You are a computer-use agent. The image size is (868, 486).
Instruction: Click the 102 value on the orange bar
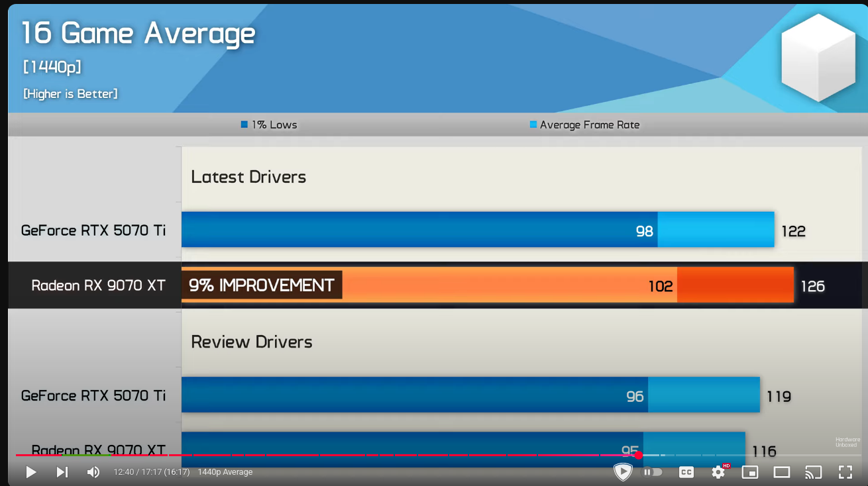pyautogui.click(x=661, y=286)
